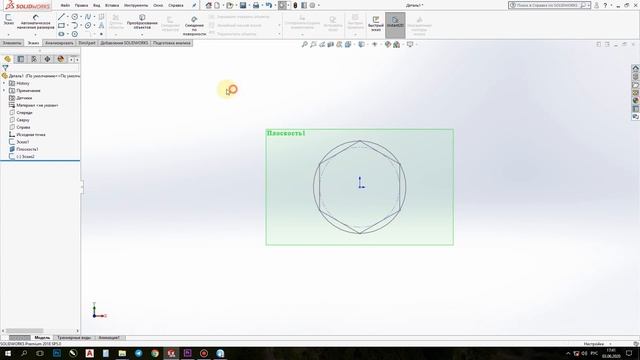Toggle the Instant2D button
Image resolution: width=640 pixels, height=360 pixels.
click(x=395, y=24)
